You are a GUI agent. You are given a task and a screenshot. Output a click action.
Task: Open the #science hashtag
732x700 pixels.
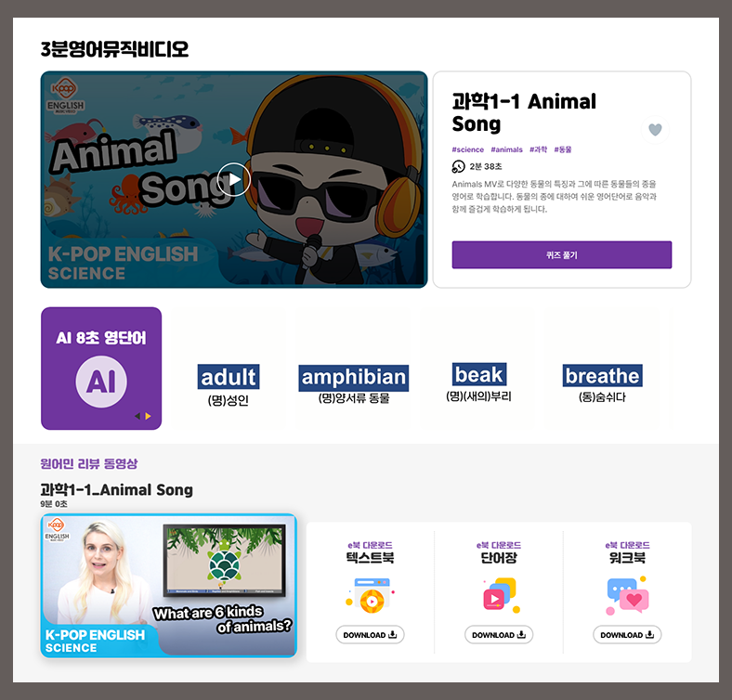pyautogui.click(x=468, y=149)
